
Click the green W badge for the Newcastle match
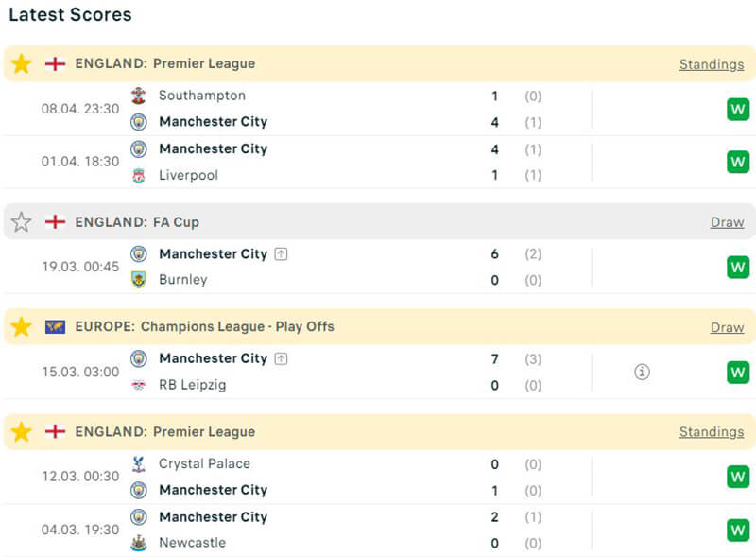738,531
